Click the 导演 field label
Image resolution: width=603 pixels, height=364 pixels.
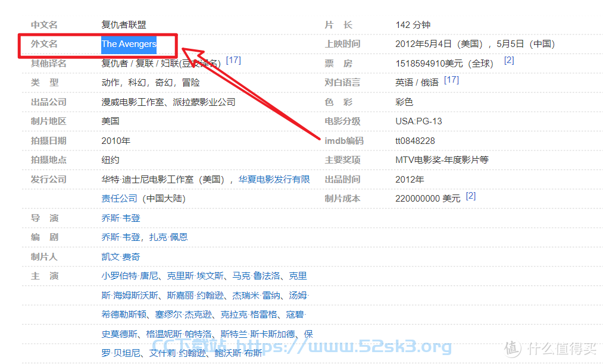coord(45,218)
